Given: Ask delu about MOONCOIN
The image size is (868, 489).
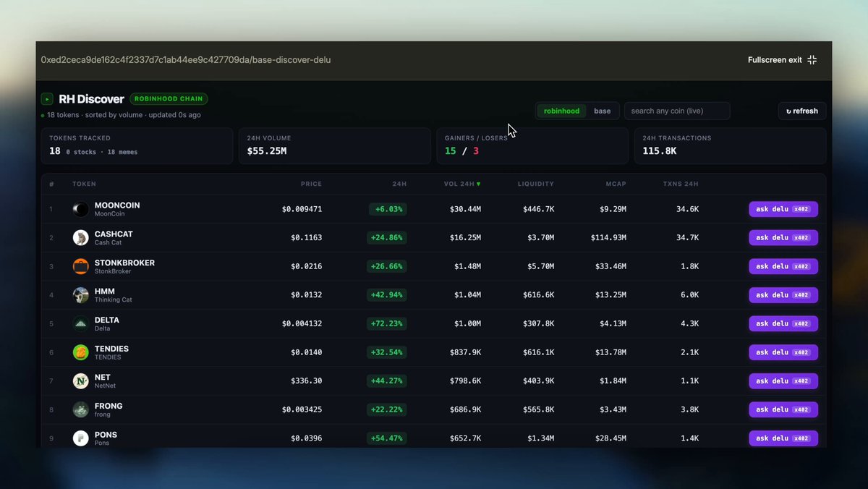Looking at the screenshot, I should point(783,209).
